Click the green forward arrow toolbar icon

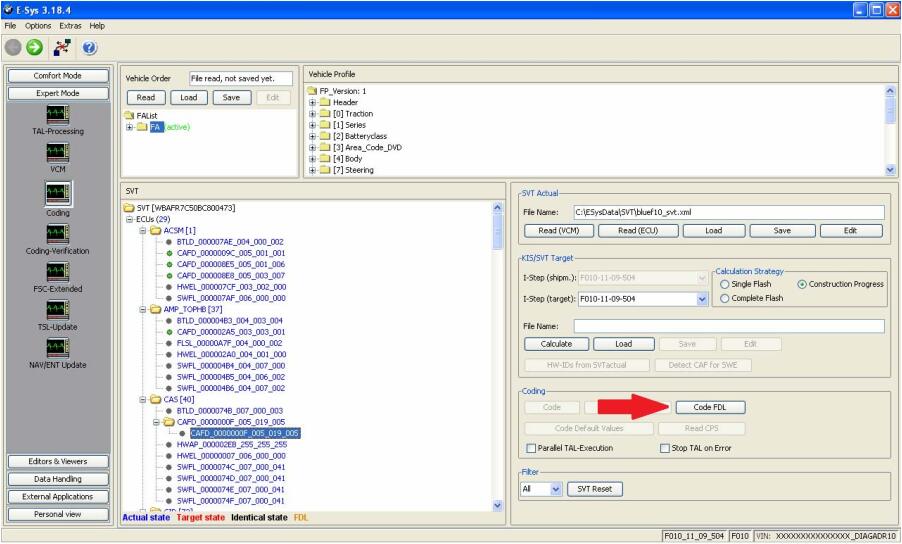35,47
